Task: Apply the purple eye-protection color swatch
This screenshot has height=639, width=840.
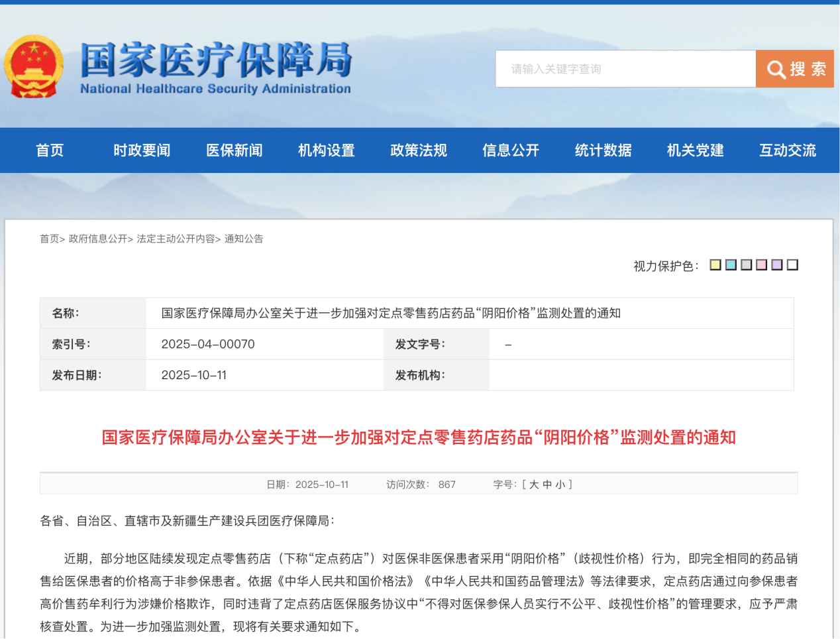Action: click(777, 265)
